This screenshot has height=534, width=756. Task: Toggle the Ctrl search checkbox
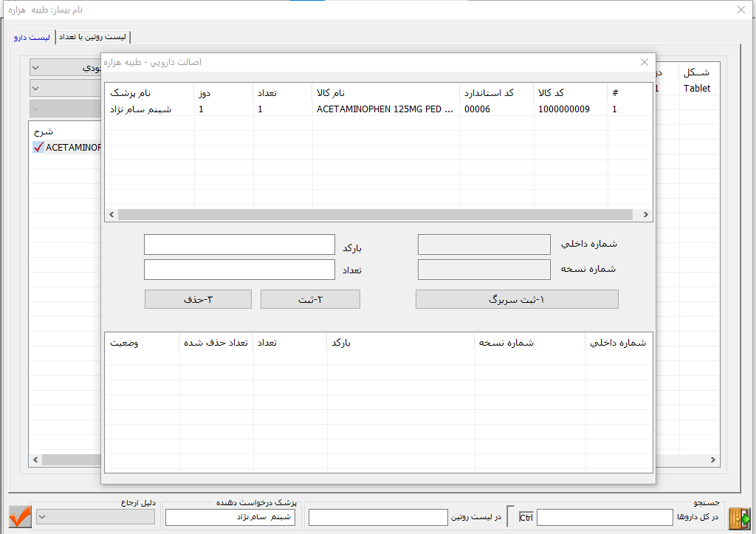(526, 517)
